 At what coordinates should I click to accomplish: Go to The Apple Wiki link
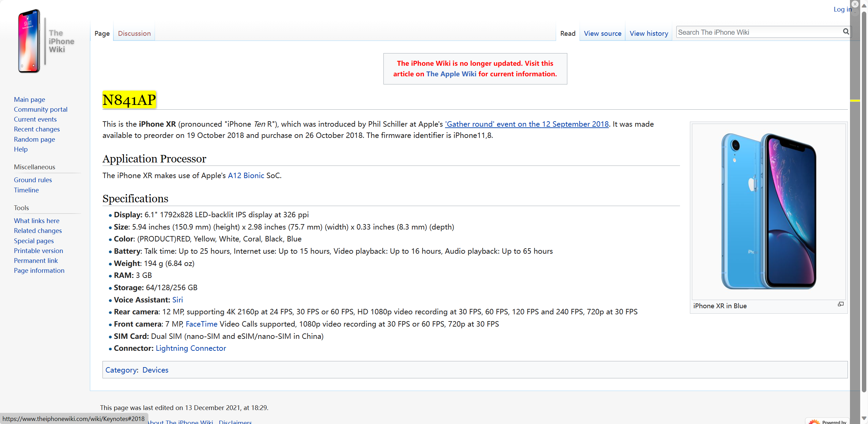[451, 74]
